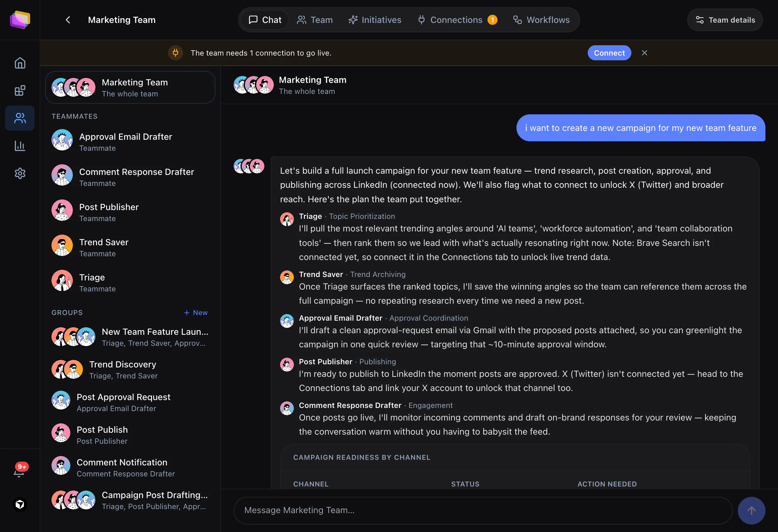The width and height of the screenshot is (778, 532).
Task: Open the analytics bar chart icon
Action: pyautogui.click(x=20, y=146)
